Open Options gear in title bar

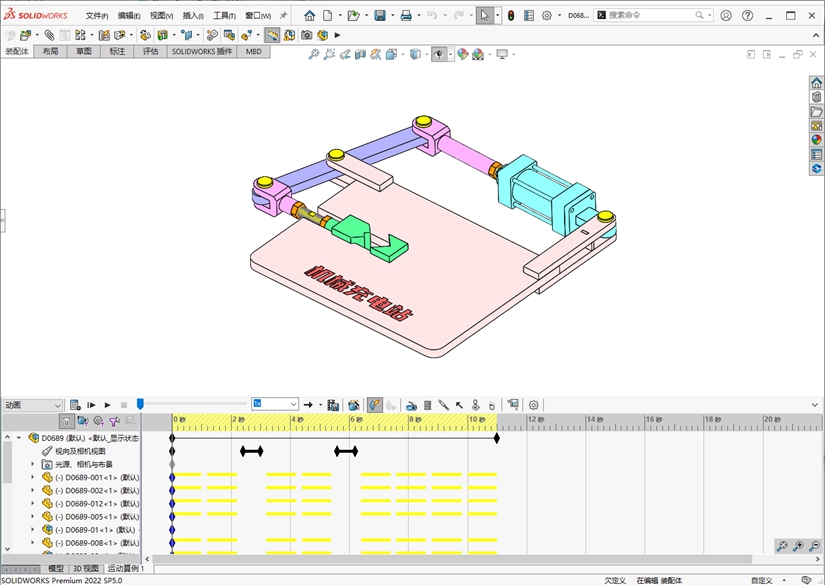coord(547,16)
